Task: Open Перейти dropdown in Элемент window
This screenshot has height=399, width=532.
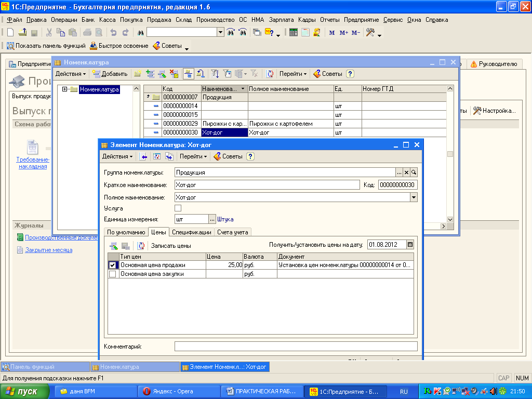Action: pyautogui.click(x=193, y=156)
